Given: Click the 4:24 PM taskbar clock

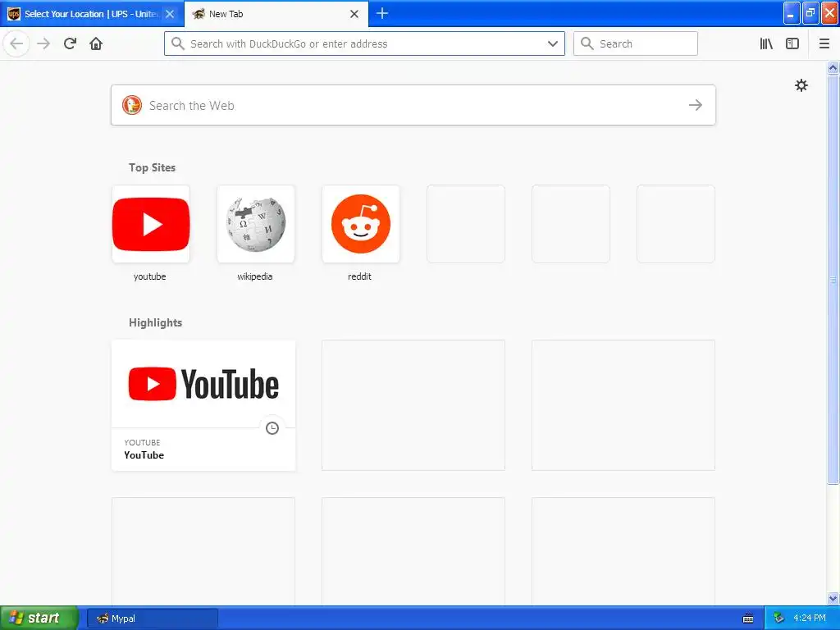Looking at the screenshot, I should [x=810, y=619].
